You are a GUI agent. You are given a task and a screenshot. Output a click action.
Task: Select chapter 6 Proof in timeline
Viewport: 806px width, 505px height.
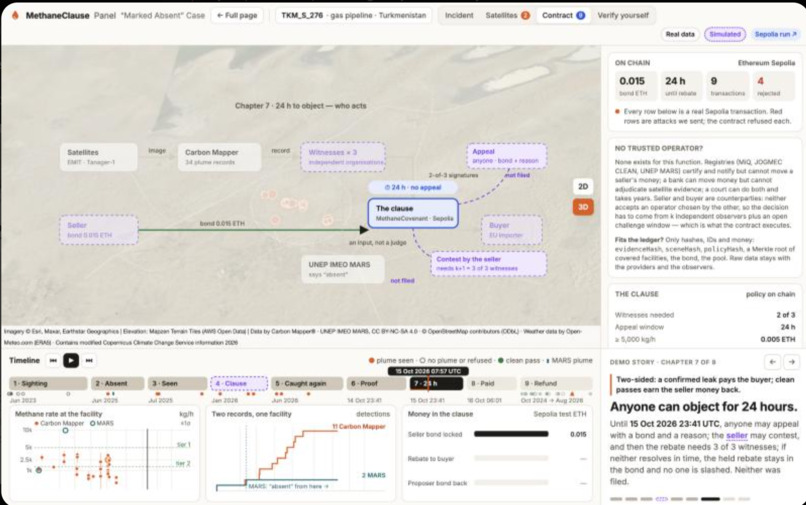(376, 384)
